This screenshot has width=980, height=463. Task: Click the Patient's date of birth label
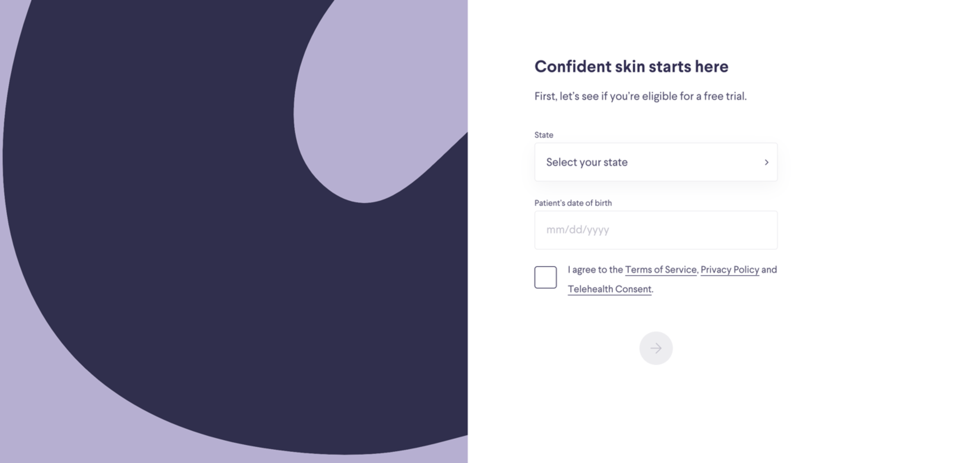click(x=573, y=203)
